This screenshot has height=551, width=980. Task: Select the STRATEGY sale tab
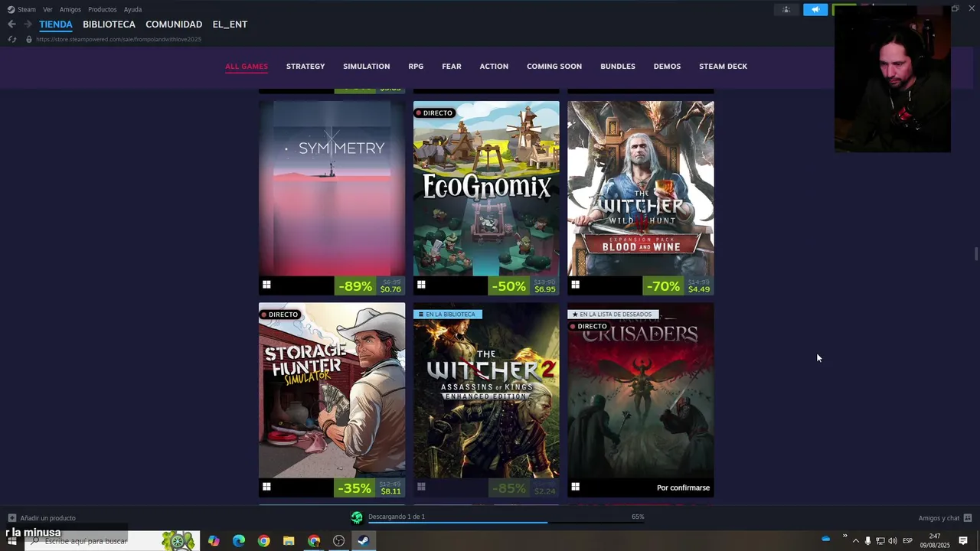click(305, 67)
